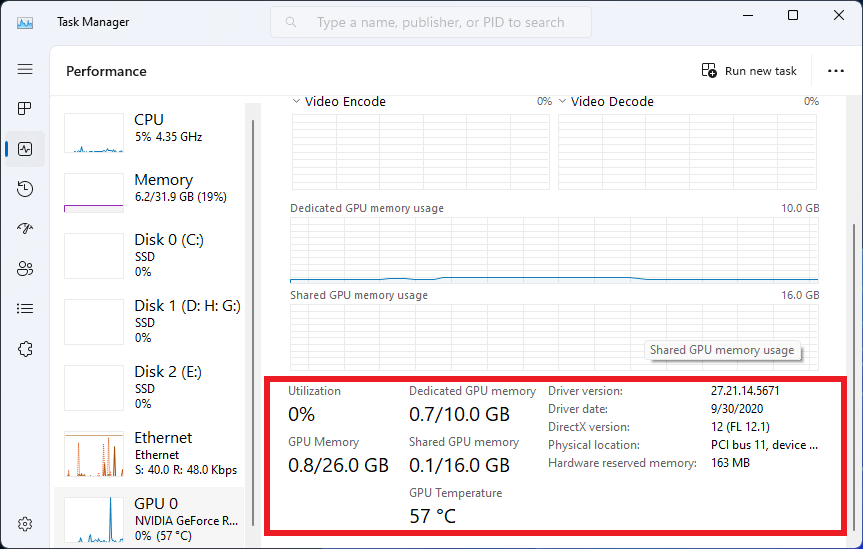Click the 0.7/10.0 GB dedicated memory value
Screen dimensions: 863x549
(x=460, y=414)
